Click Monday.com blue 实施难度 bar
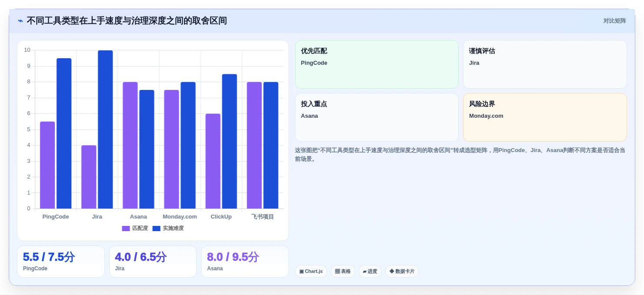Viewport: 644px width, 295px height. (188, 145)
